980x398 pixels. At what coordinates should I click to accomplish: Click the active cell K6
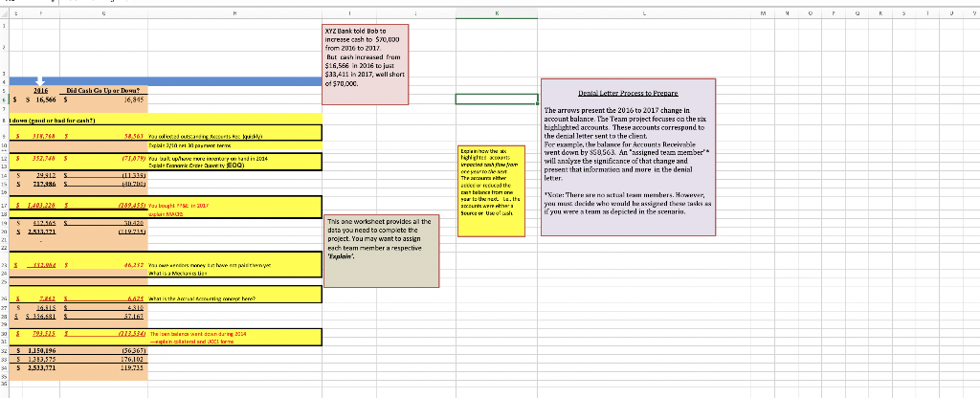click(497, 99)
